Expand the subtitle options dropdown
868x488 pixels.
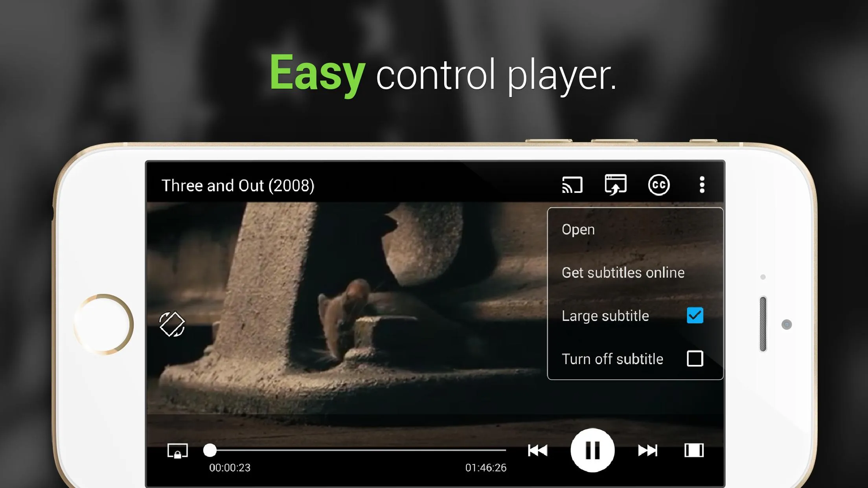658,185
